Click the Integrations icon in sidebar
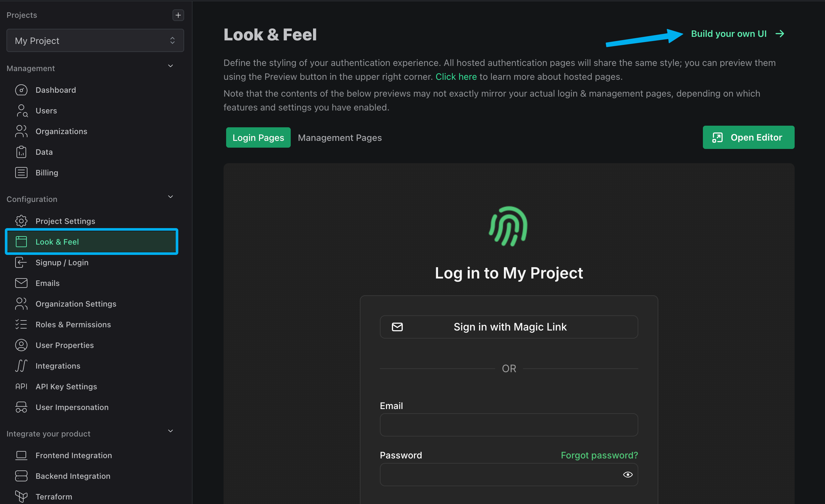825x504 pixels. point(21,365)
